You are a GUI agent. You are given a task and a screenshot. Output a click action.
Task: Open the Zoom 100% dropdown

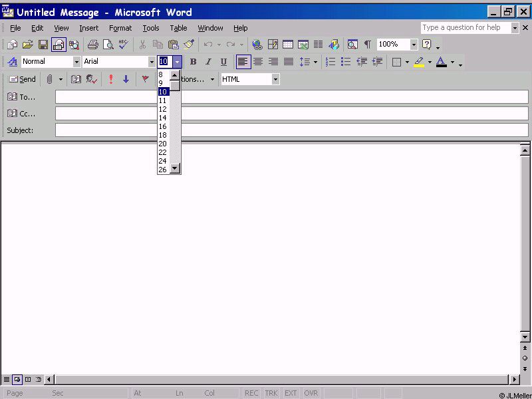coord(414,45)
